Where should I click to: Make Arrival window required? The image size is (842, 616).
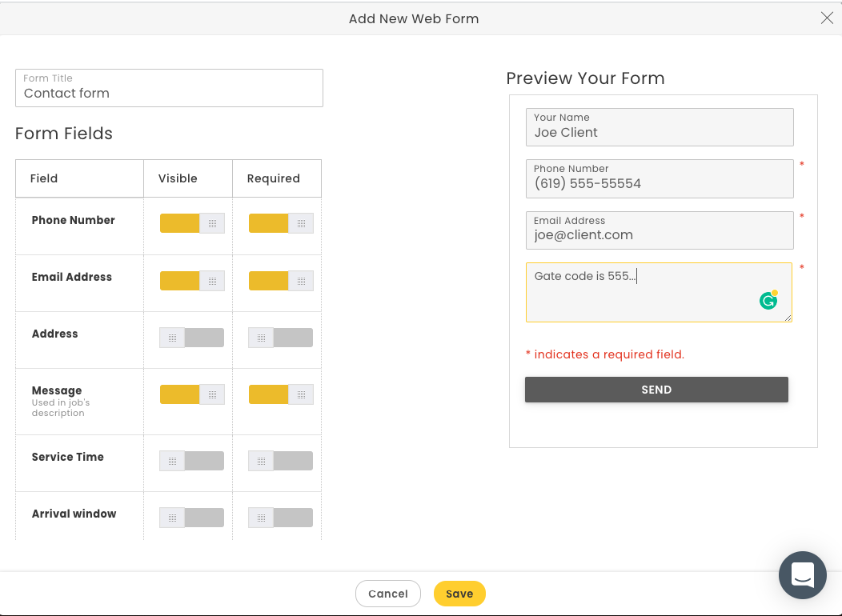[x=281, y=518]
